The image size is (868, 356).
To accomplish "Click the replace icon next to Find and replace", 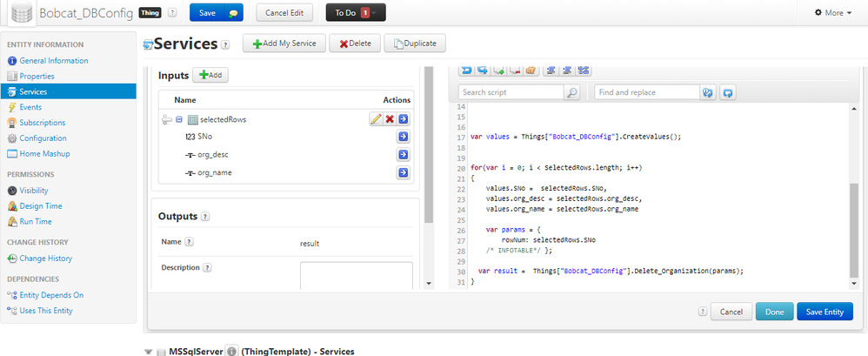I will 708,92.
